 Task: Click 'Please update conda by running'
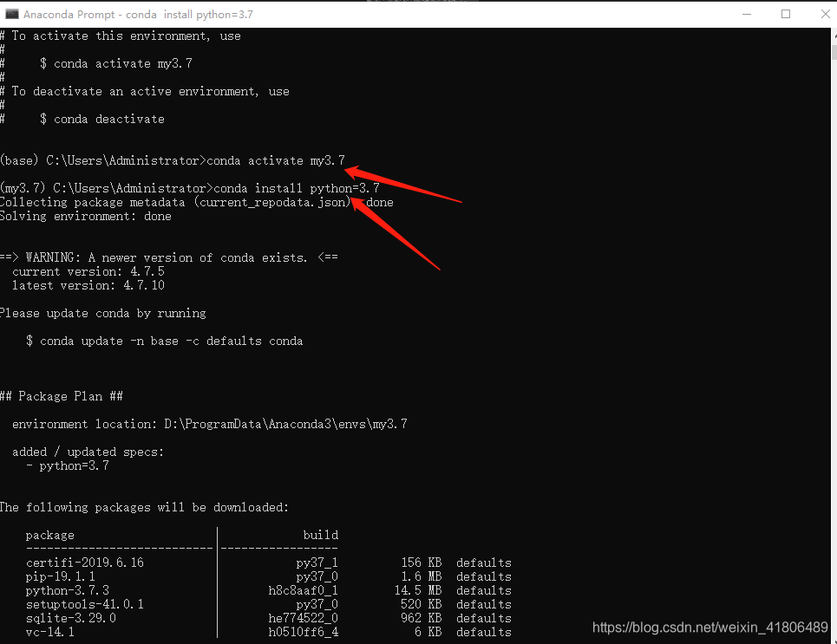click(103, 313)
